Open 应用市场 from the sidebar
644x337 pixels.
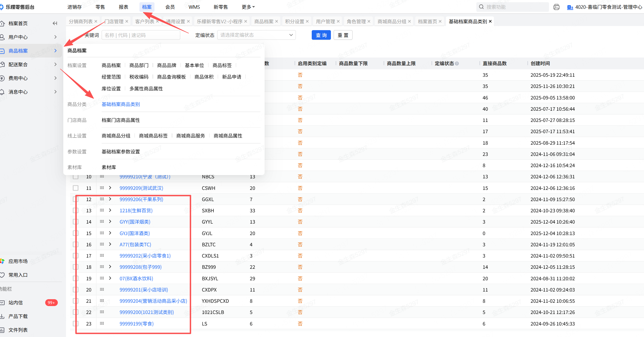pyautogui.click(x=18, y=261)
